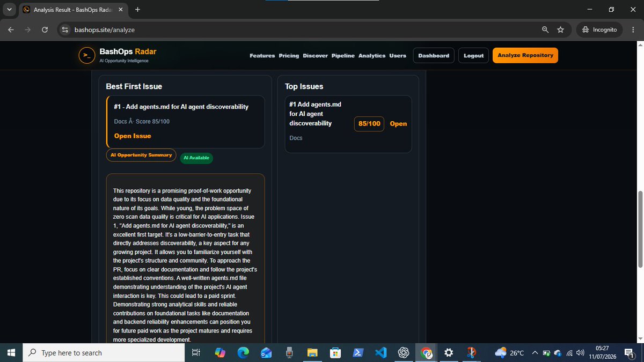Open the Incognito profile indicator
Image resolution: width=644 pixels, height=362 pixels.
point(599,30)
